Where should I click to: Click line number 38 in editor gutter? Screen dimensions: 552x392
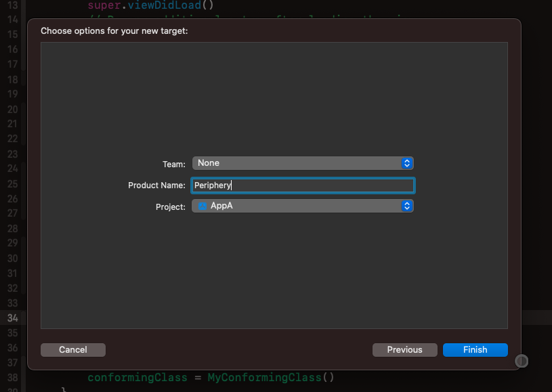(13, 378)
